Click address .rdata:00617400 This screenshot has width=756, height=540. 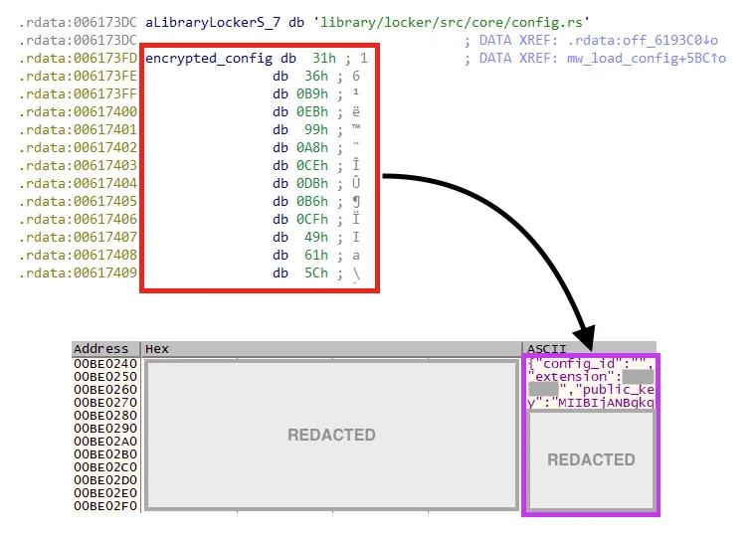pyautogui.click(x=79, y=111)
